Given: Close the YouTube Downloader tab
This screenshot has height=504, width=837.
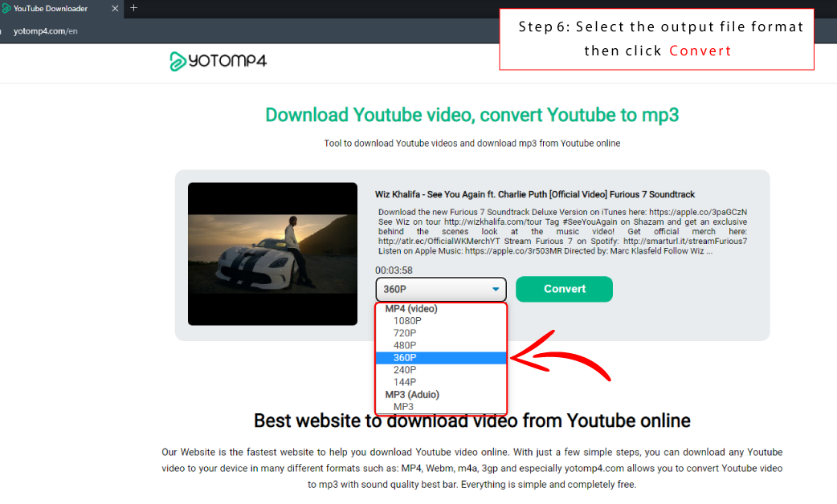Looking at the screenshot, I should [115, 9].
